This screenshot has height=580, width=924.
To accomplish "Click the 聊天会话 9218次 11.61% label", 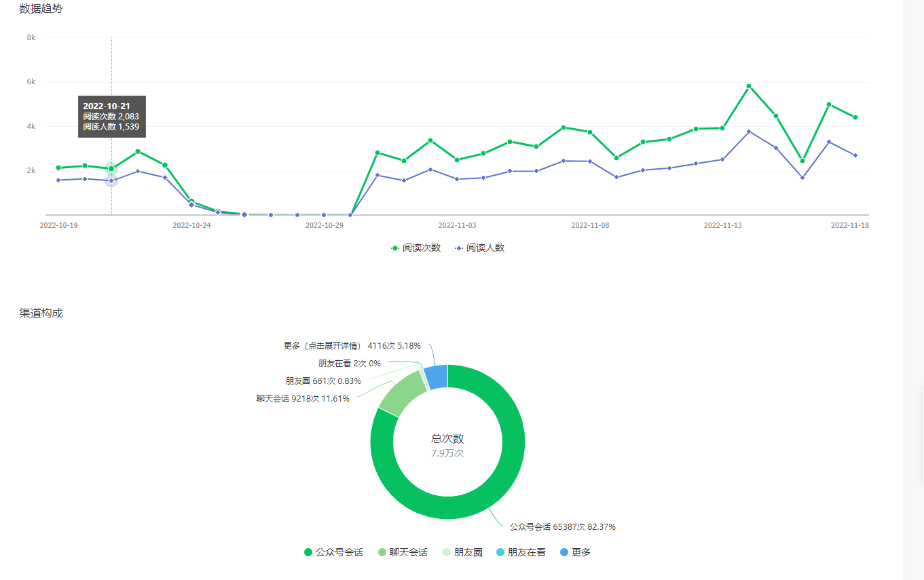I will click(303, 399).
